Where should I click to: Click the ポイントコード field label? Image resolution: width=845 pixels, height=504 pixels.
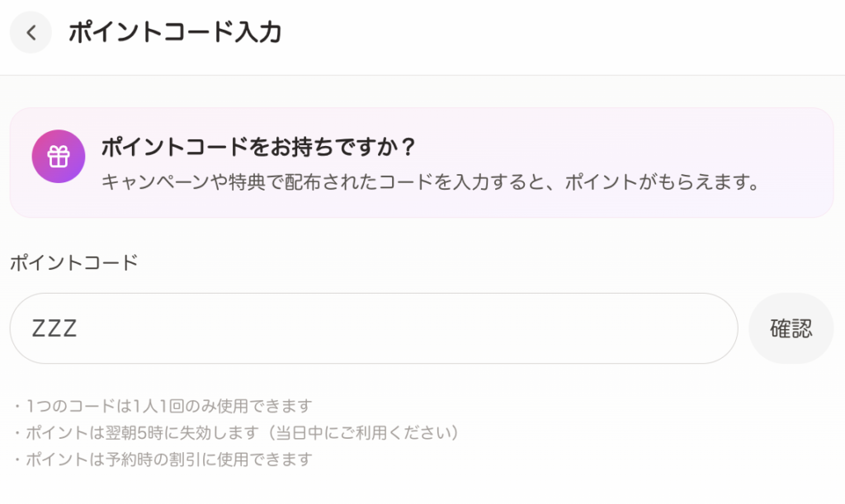74,263
